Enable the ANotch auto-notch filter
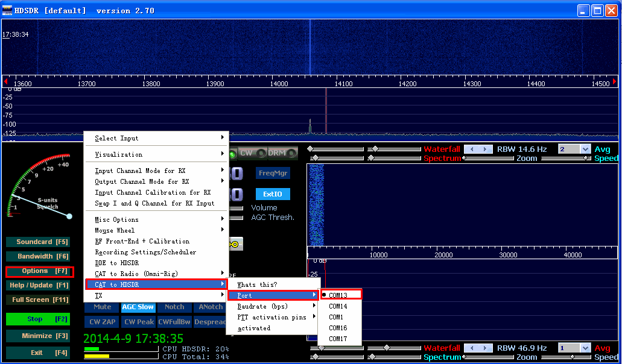Screen dimensions: 622x364 (210, 307)
